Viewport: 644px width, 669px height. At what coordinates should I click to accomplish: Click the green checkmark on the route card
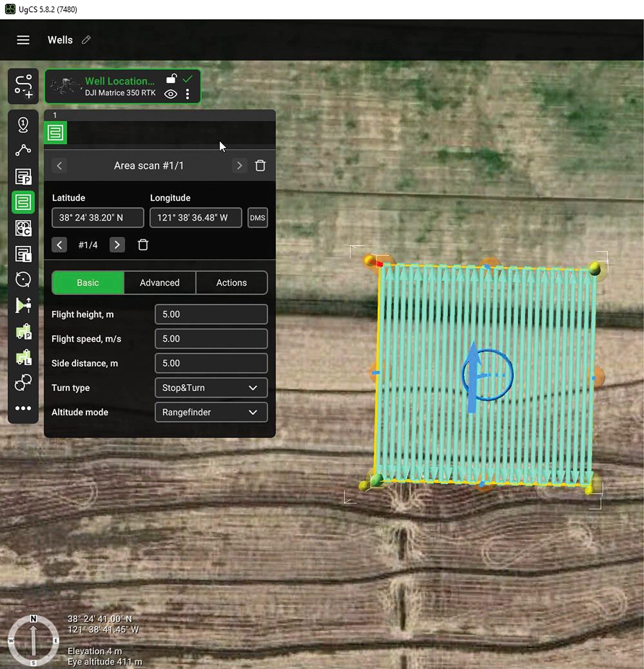(188, 78)
